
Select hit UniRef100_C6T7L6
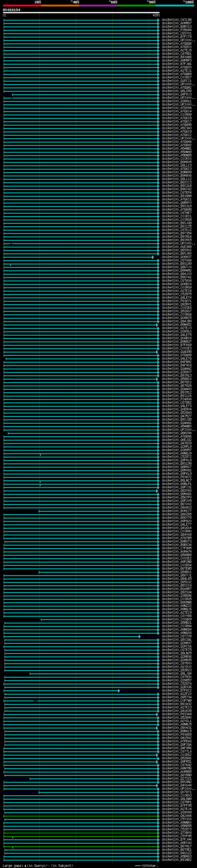[177, 751]
